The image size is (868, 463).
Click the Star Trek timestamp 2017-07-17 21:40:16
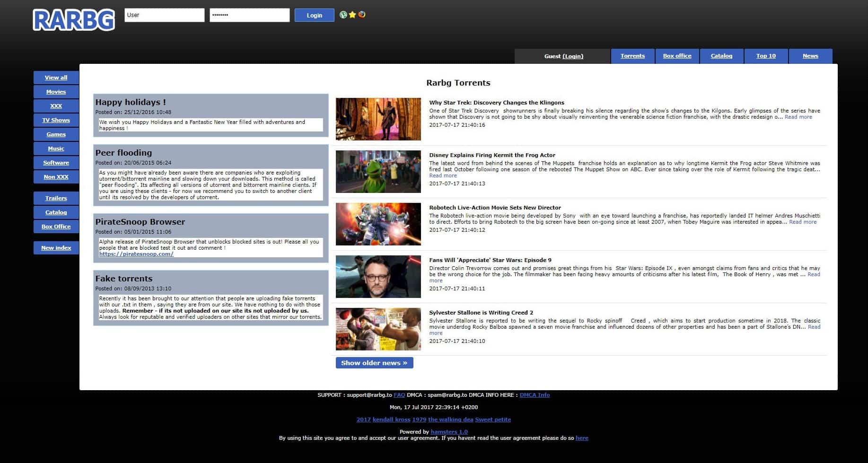pos(457,125)
